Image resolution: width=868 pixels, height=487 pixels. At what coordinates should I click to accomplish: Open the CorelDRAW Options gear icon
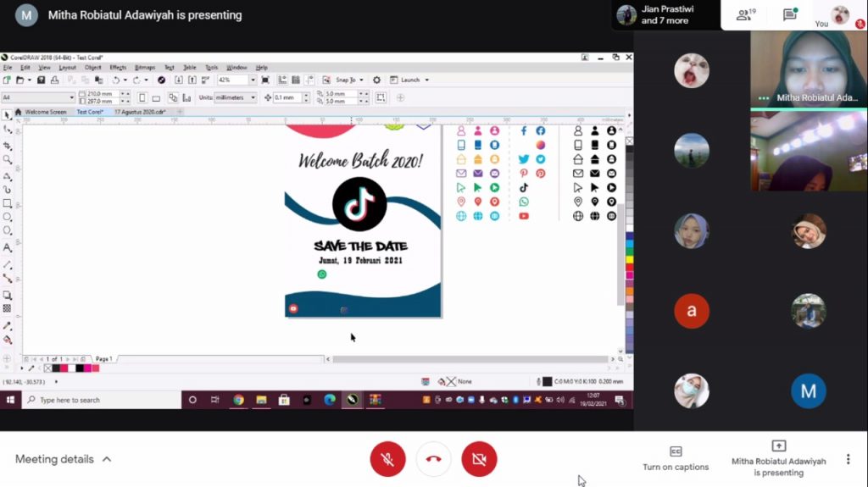[377, 80]
